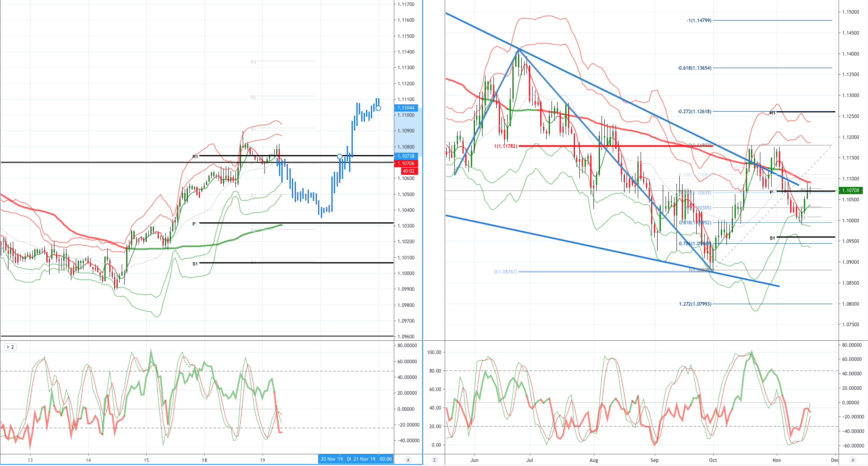Click the 100.00 tick on right oscillator scale

tap(434, 352)
